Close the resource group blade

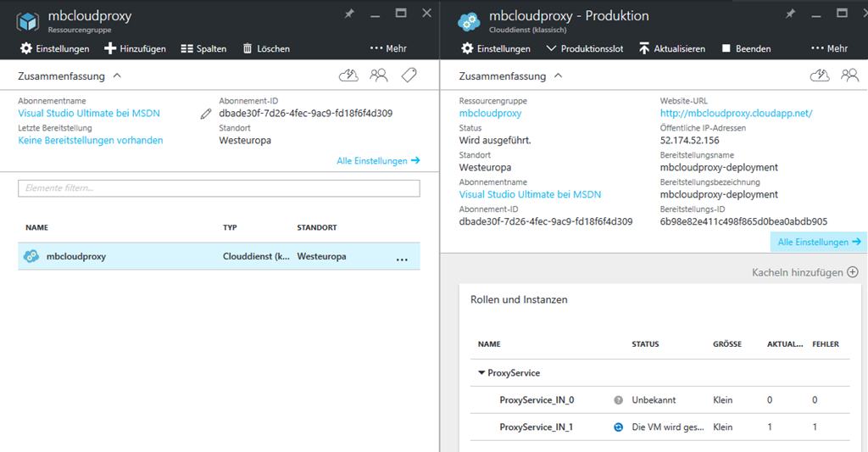pos(427,14)
